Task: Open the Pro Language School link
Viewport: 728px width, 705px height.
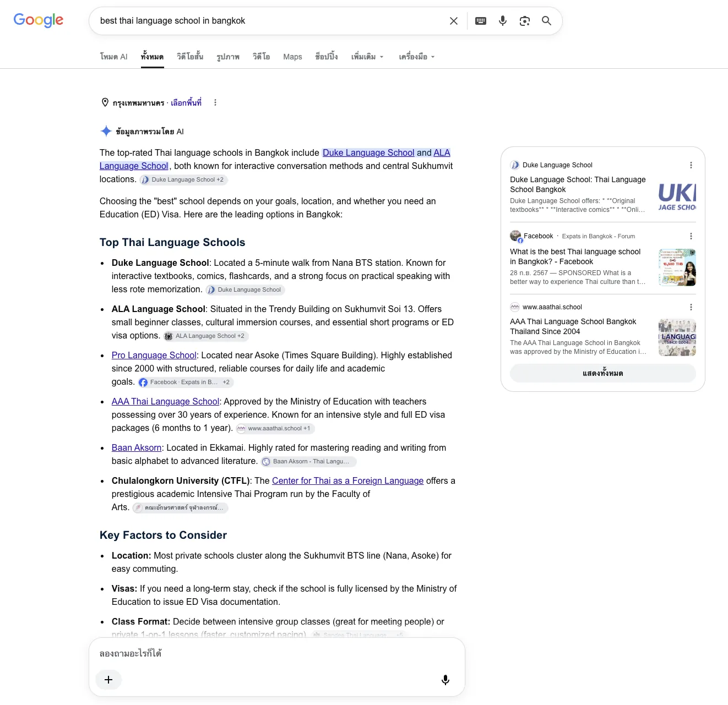Action: pos(154,356)
